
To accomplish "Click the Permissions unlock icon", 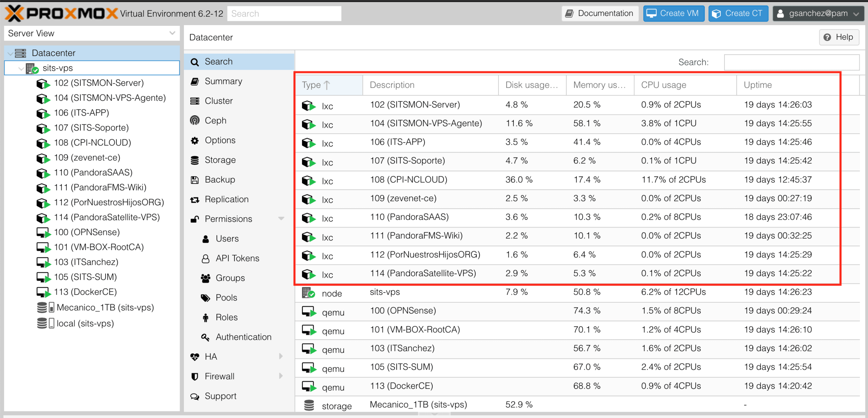I will (195, 219).
